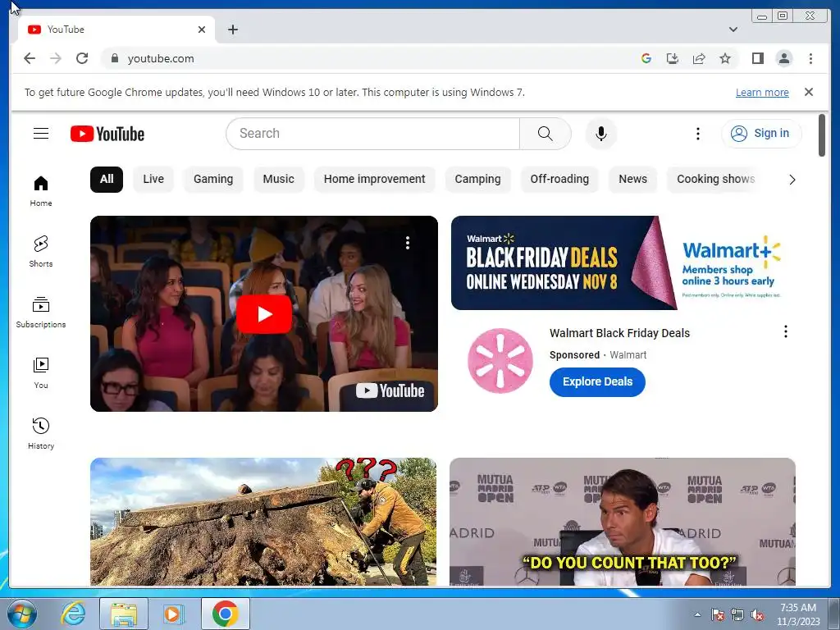Open the "Do you count that too?" video
Screen dimensions: 840x630
[x=623, y=522]
